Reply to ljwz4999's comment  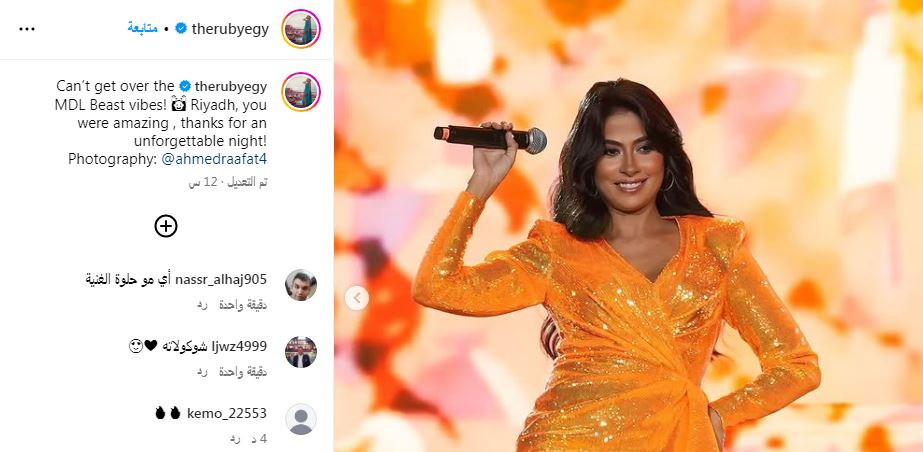click(202, 372)
